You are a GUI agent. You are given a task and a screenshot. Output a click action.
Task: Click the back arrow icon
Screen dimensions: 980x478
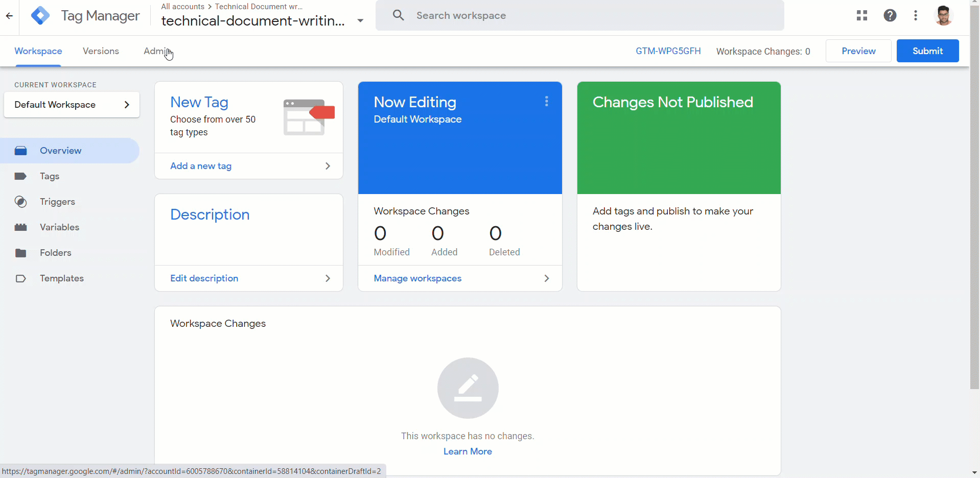click(x=9, y=16)
